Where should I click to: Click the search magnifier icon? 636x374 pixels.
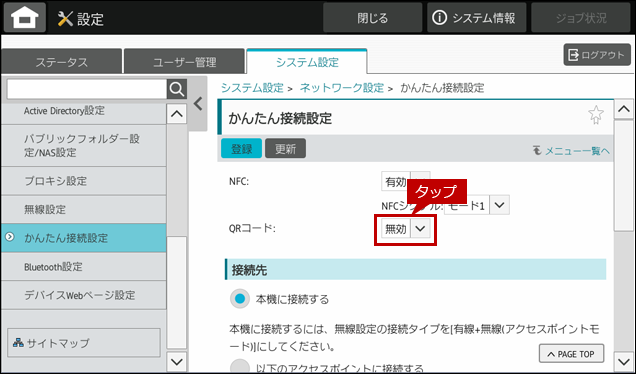tap(177, 89)
